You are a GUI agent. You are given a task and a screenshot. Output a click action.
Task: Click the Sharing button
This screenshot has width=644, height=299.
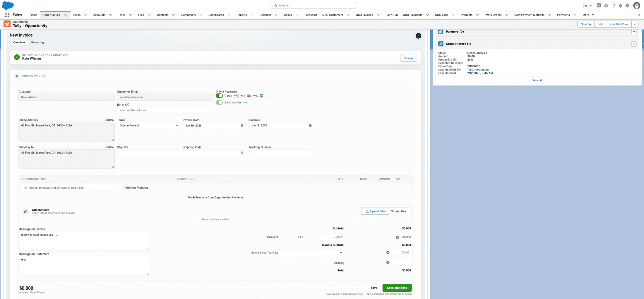click(x=586, y=24)
